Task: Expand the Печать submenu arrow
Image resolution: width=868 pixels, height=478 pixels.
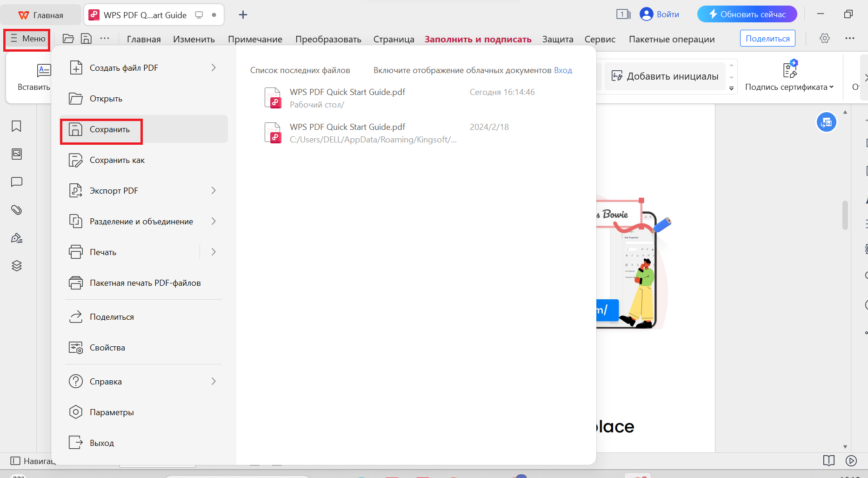Action: pos(214,252)
